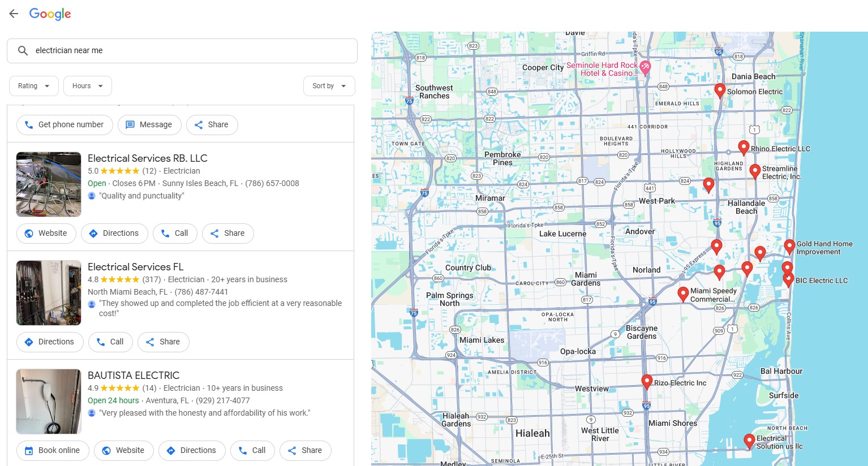Click the (929) 217-4077 phone number text
This screenshot has width=868, height=466.
point(223,400)
